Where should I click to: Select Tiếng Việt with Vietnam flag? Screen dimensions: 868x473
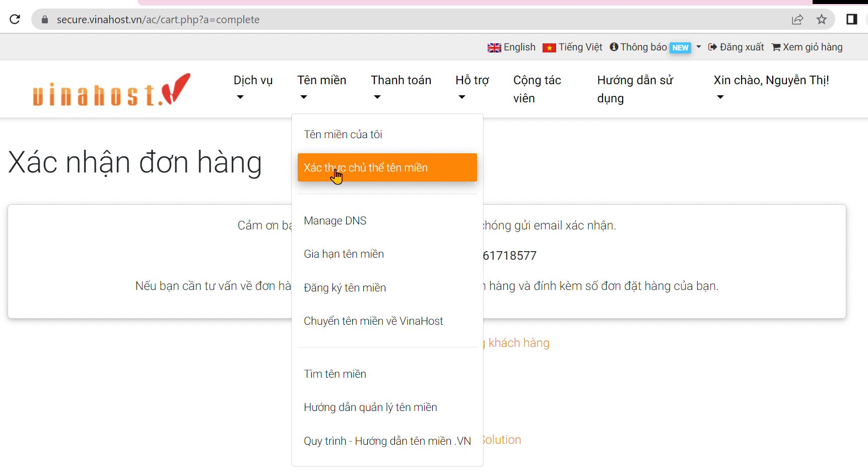click(572, 47)
